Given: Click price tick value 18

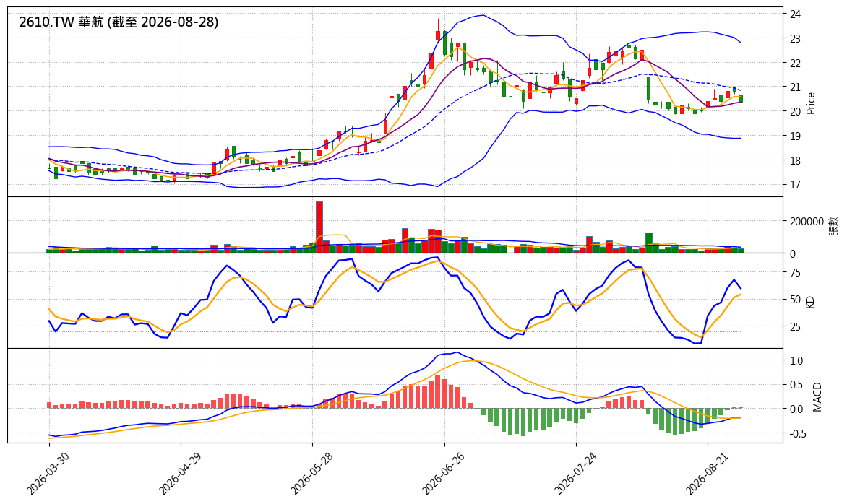Looking at the screenshot, I should [x=795, y=160].
